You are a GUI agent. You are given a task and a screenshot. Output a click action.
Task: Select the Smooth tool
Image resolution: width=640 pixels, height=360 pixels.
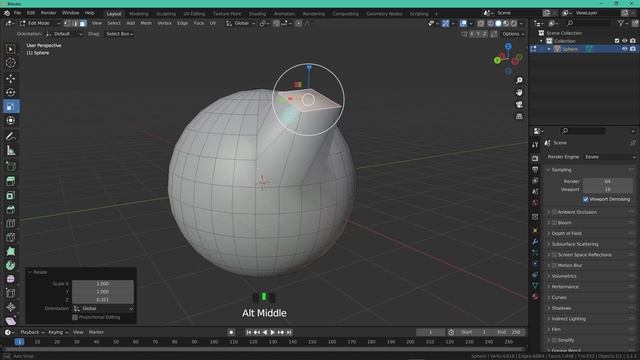point(11,279)
